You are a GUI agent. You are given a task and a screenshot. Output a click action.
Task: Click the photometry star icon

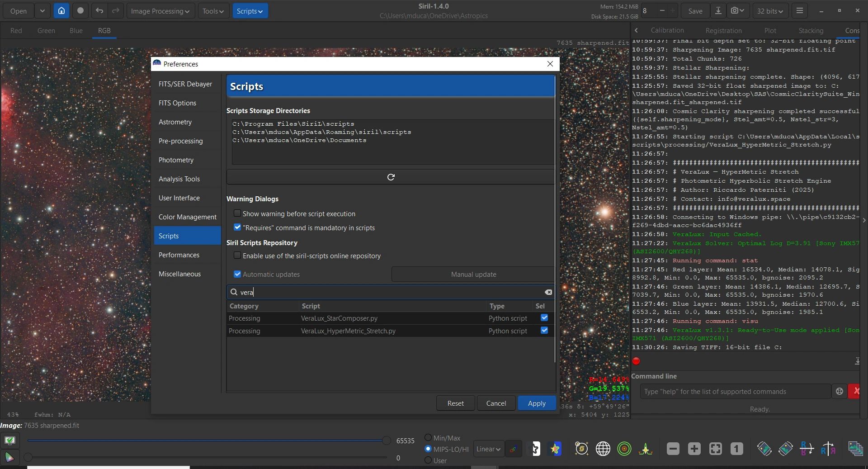point(555,449)
